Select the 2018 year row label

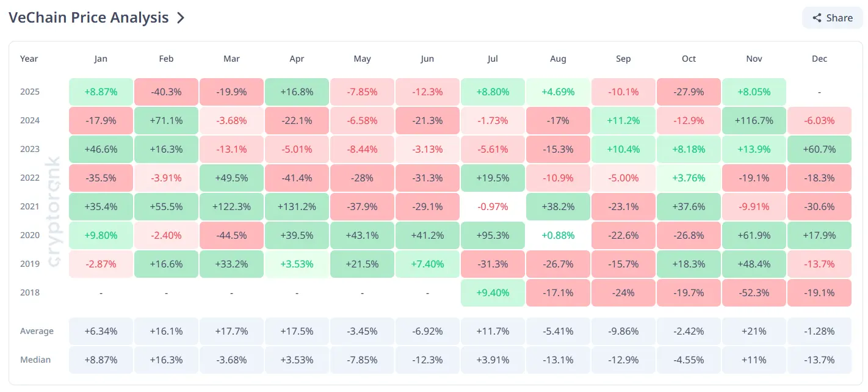(x=29, y=292)
